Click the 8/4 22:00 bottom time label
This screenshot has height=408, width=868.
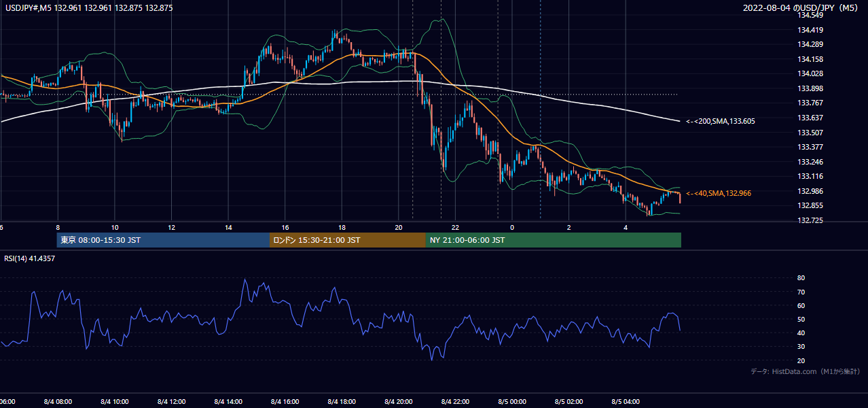(x=456, y=402)
